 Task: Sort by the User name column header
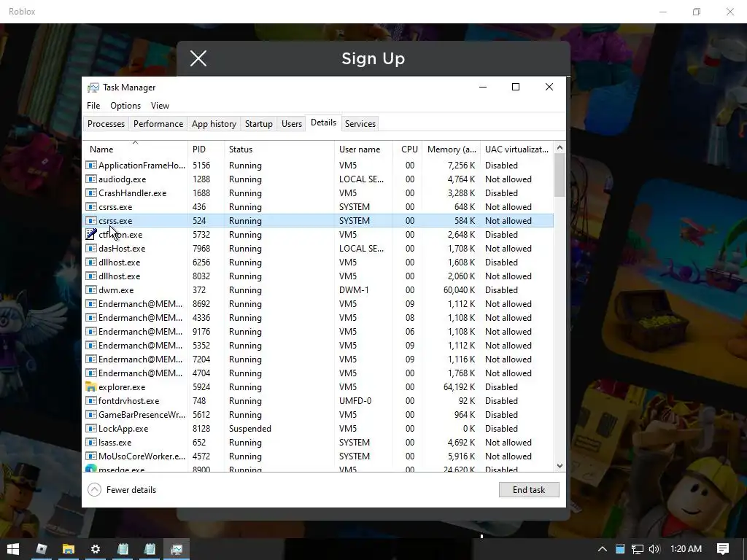[x=363, y=149]
